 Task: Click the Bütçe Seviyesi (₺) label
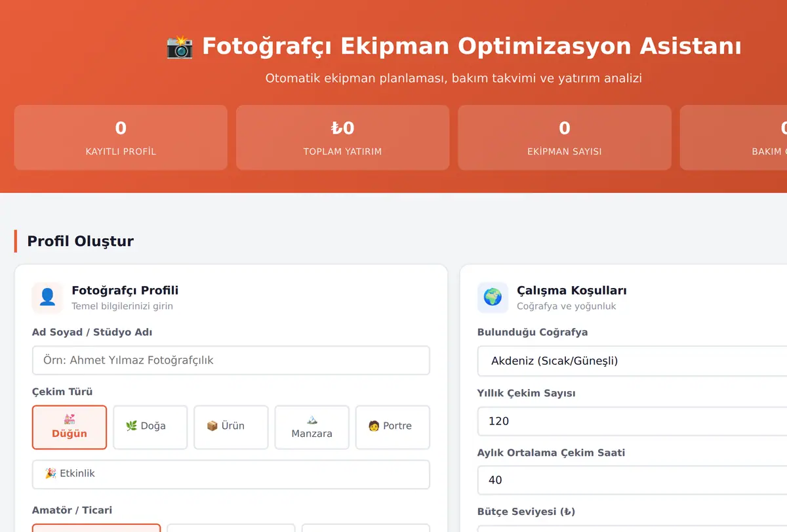coord(527,512)
